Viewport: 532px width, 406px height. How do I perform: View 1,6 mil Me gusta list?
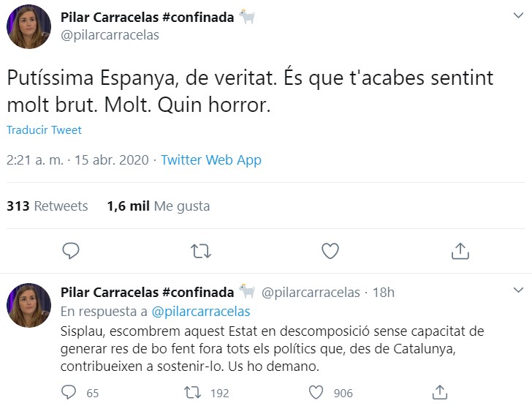pyautogui.click(x=158, y=206)
